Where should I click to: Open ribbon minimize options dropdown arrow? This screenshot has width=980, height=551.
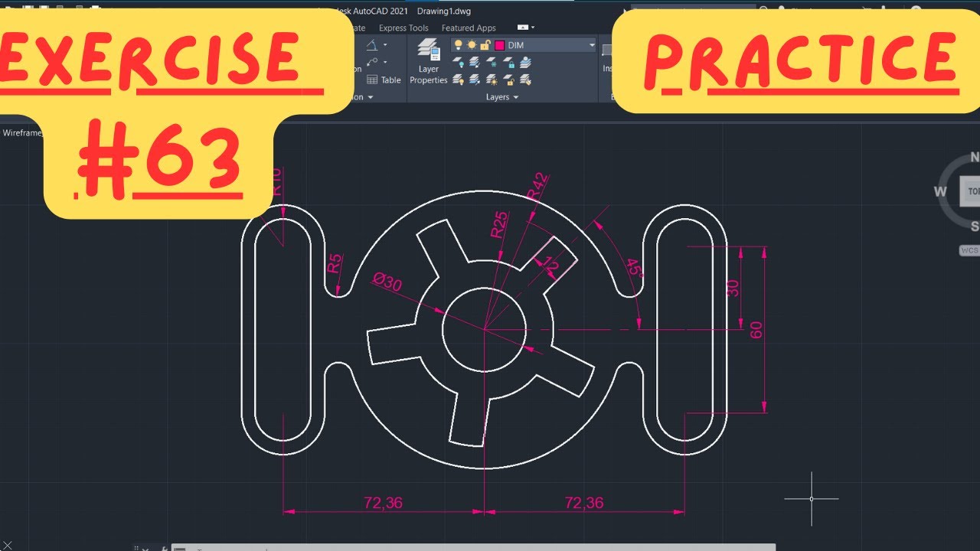point(533,28)
